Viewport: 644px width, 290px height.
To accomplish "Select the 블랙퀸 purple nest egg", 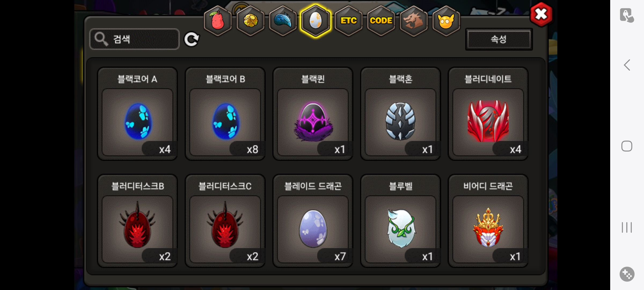I will (313, 114).
